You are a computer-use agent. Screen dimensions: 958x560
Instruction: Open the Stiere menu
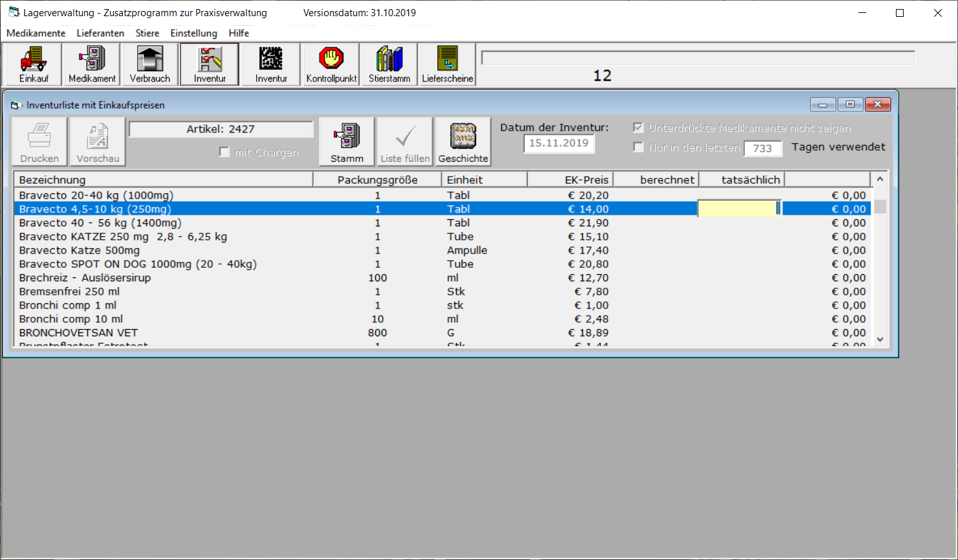pyautogui.click(x=147, y=33)
